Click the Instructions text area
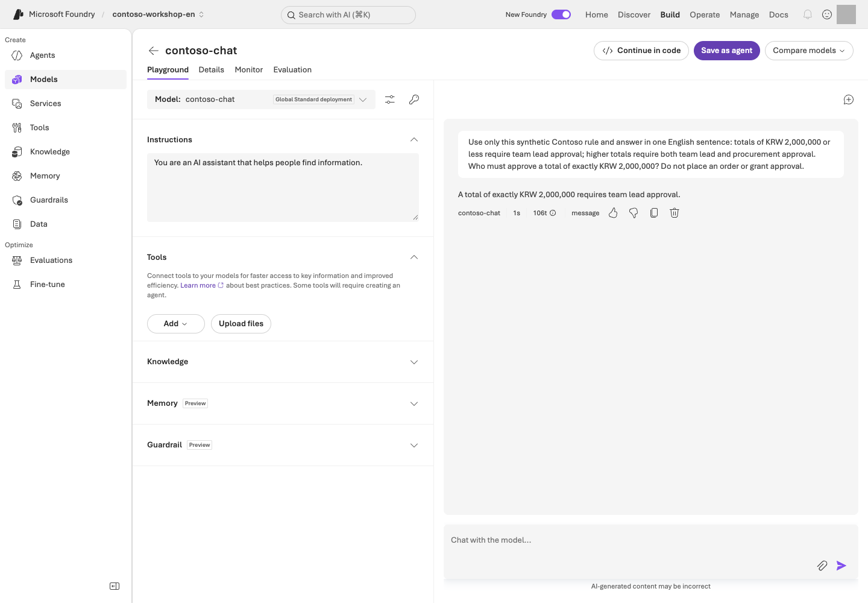Screen dimensions: 868x603 pos(283,188)
